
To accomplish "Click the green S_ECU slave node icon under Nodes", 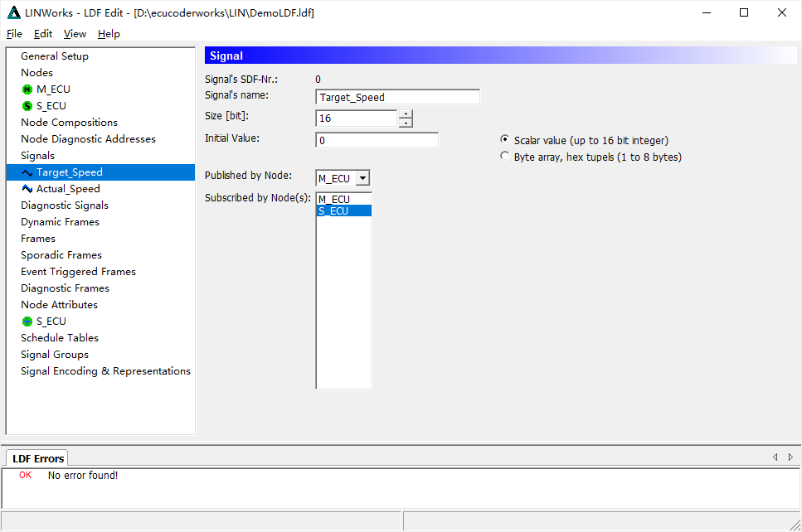I will [x=27, y=106].
